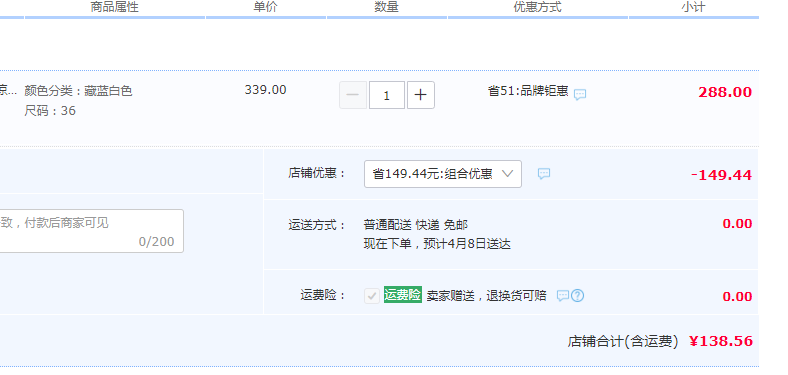
Task: Click delivery estimate 现在下单，预计4月8日送达
Action: click(x=437, y=244)
